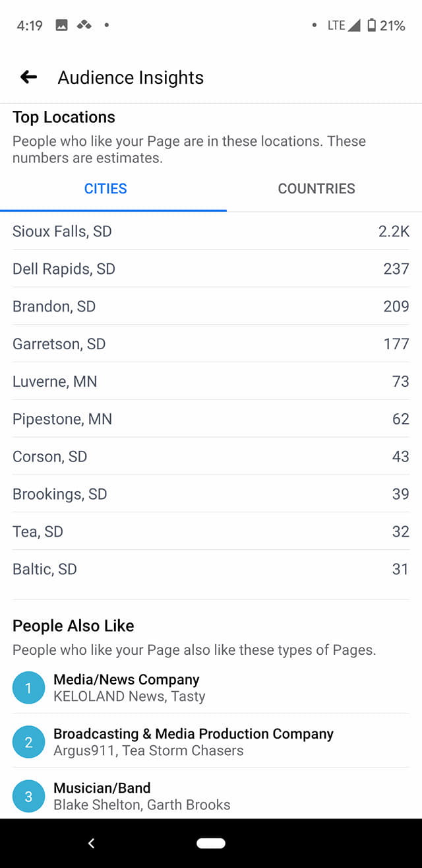
Task: Tap the Android back navigation chevron
Action: [x=91, y=843]
